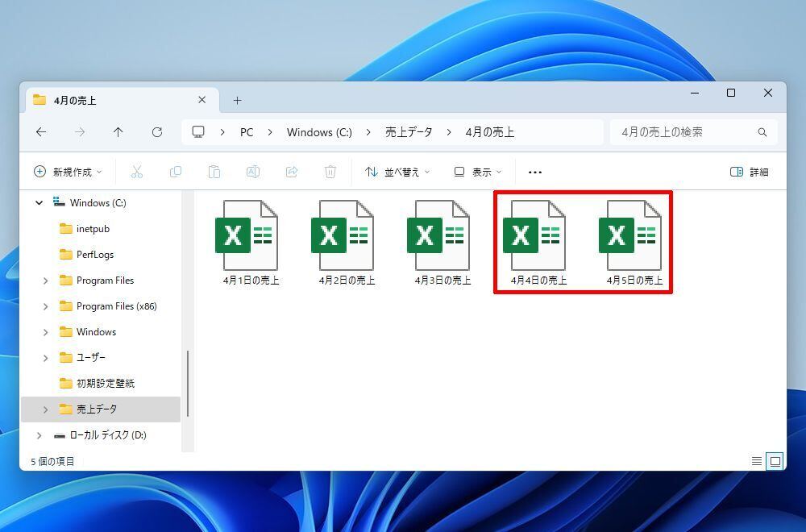Go up one folder with Up arrow
This screenshot has width=806, height=532.
(118, 132)
